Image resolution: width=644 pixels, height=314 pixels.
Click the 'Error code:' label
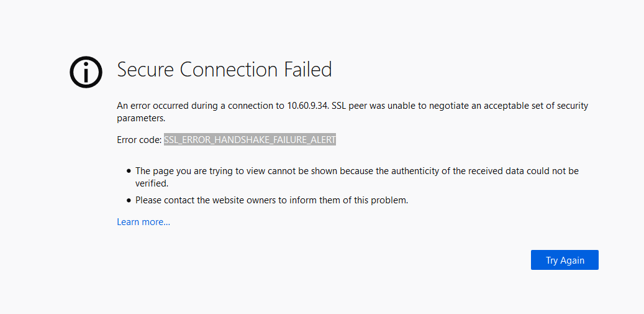(x=139, y=140)
